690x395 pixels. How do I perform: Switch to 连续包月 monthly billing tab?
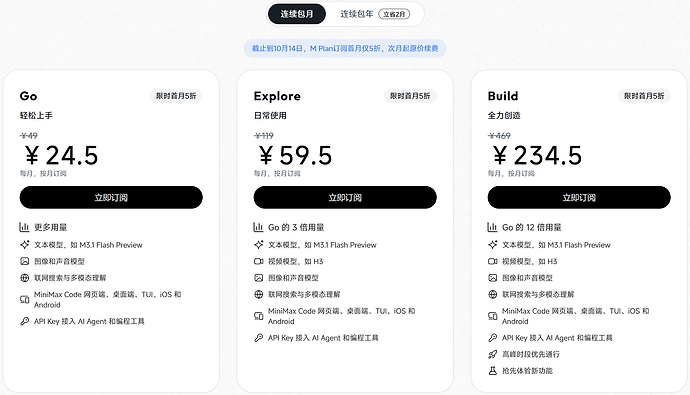[297, 14]
